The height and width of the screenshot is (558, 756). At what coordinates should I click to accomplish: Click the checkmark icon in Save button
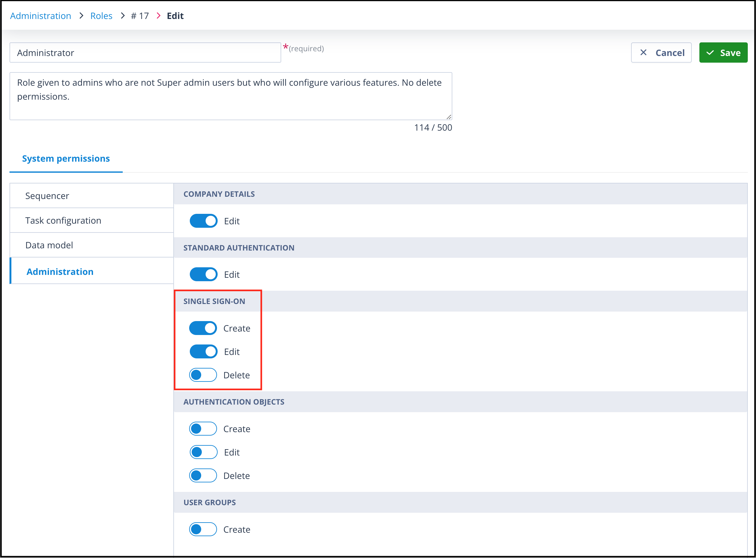[710, 53]
